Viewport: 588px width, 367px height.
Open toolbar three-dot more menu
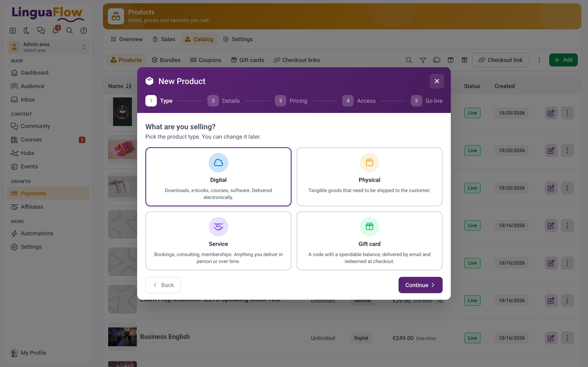pos(539,60)
